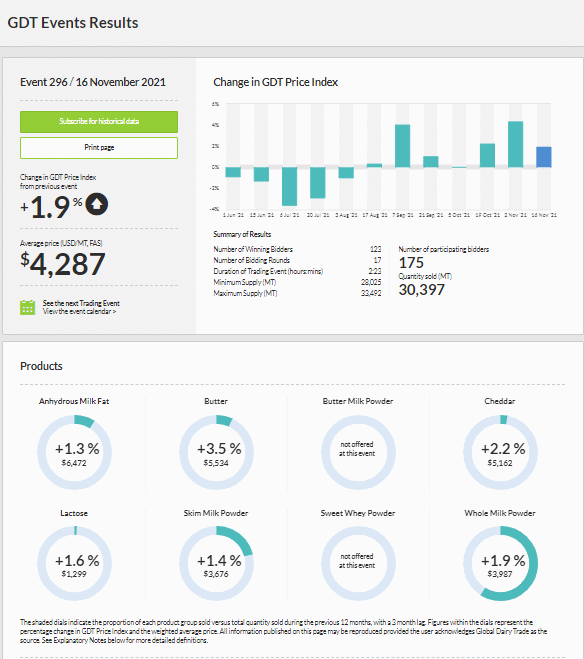Click the Print page button
Viewport: 584px width, 659px height.
coord(99,148)
